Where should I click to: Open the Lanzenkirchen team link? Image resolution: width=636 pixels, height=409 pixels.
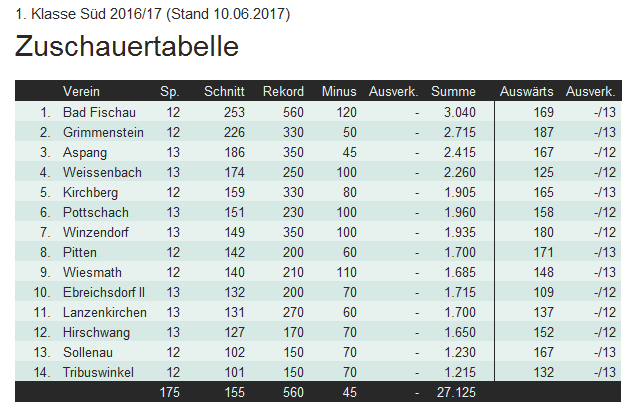pos(104,312)
